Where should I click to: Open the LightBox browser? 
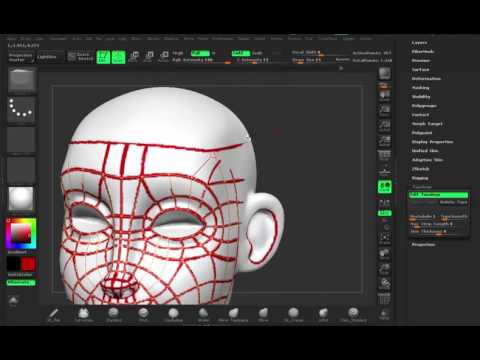(x=50, y=57)
